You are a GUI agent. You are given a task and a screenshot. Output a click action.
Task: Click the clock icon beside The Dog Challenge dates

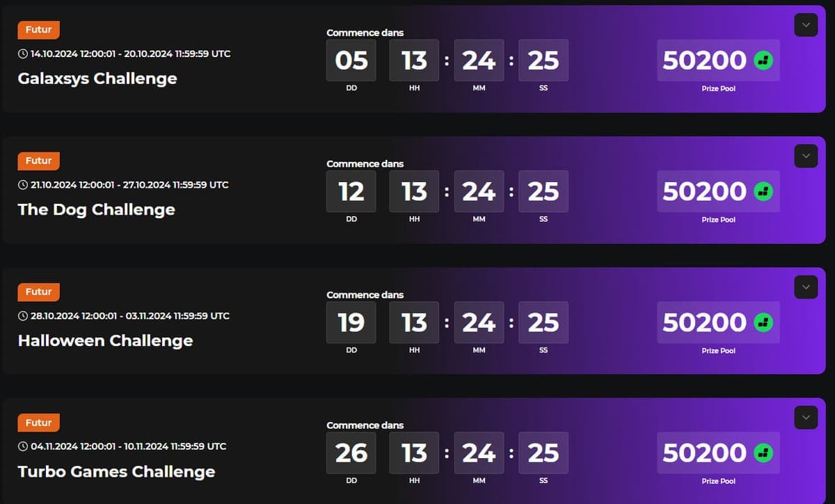(x=23, y=185)
